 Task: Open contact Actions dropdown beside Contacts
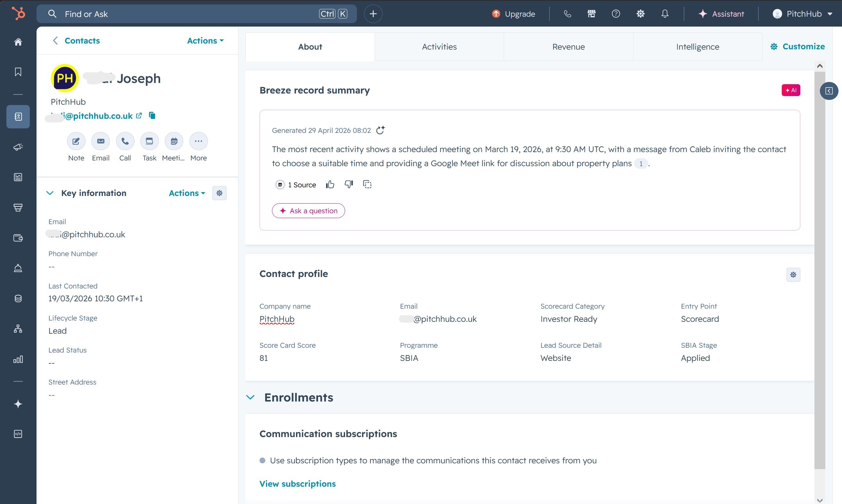pyautogui.click(x=205, y=40)
